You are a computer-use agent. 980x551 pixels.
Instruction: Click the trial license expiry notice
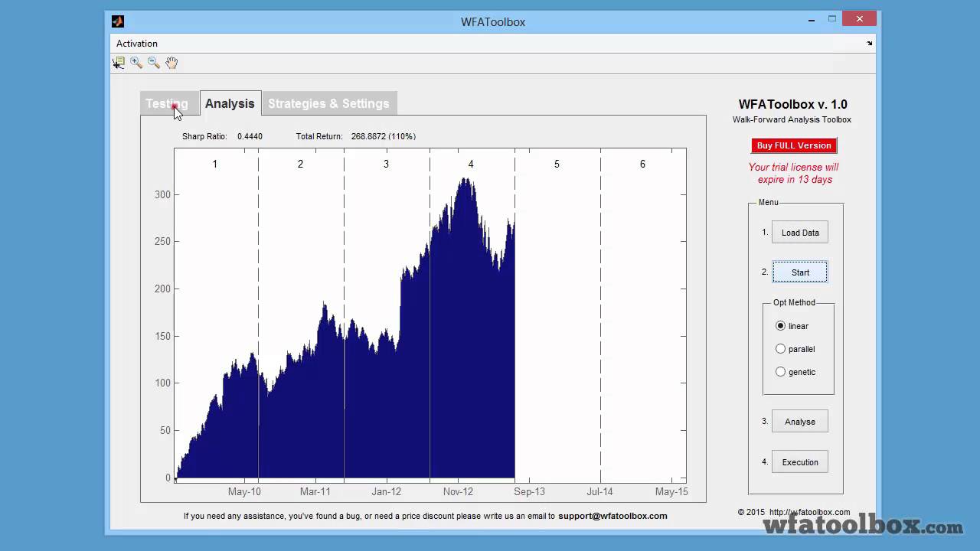pos(793,173)
